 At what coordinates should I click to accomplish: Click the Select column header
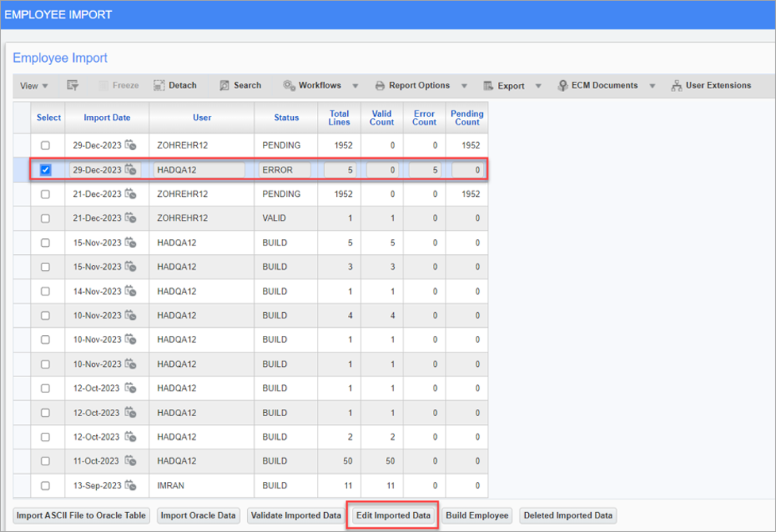[48, 118]
